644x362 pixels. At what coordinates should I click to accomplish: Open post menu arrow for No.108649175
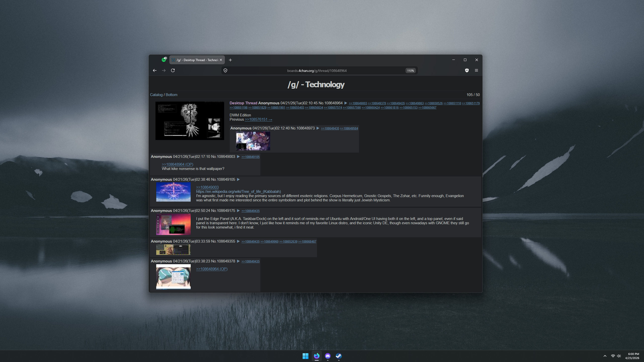238,211
